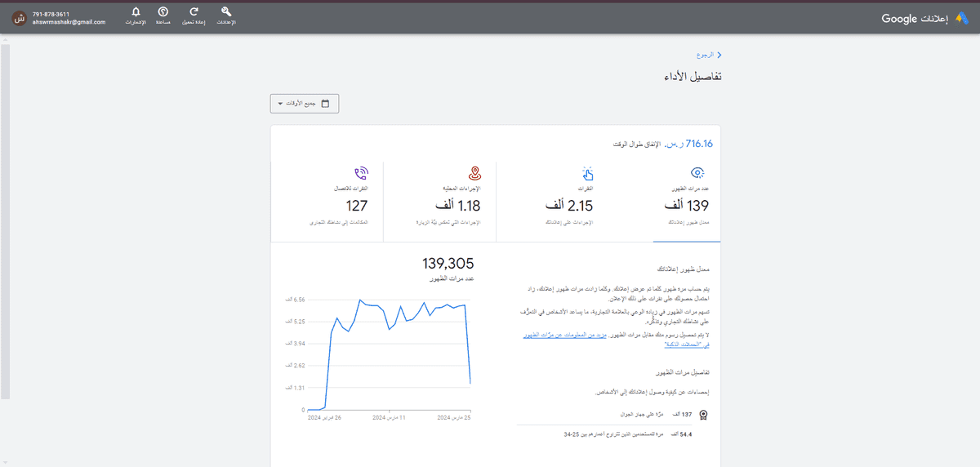The height and width of the screenshot is (467, 980).
Task: Click the purple phone calls icon
Action: click(361, 173)
